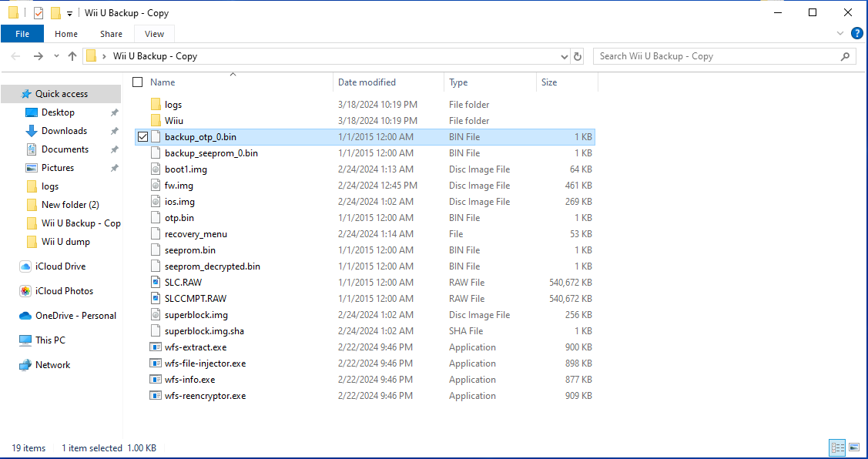
Task: Switch to Large icons view in status bar
Action: (853, 447)
